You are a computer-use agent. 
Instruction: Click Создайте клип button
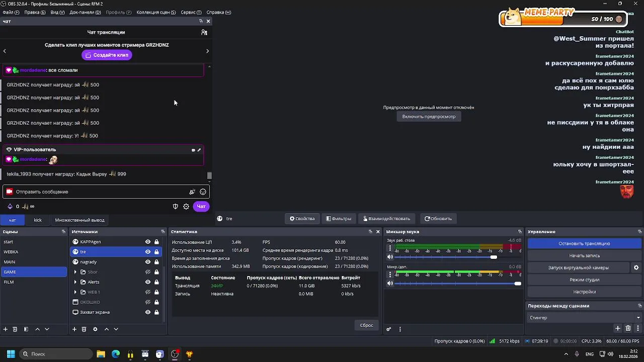(107, 55)
